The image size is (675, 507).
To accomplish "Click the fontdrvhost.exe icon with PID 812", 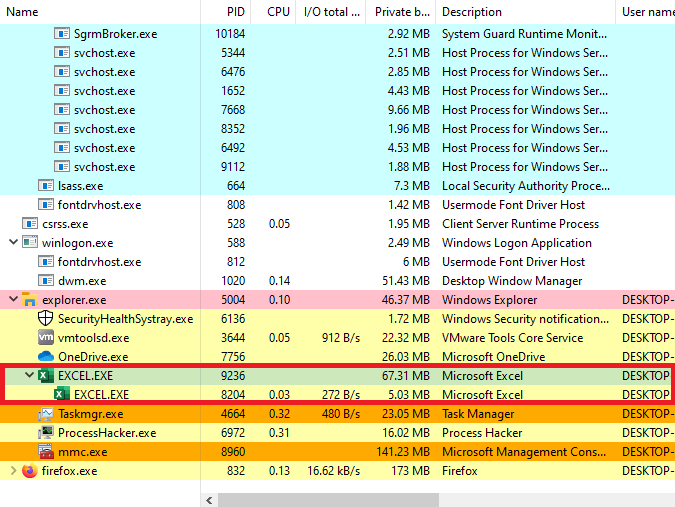I will pos(46,262).
